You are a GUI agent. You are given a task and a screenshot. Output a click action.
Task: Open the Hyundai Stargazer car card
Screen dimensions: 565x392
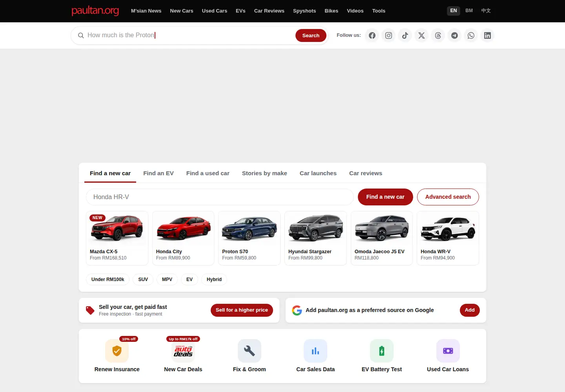click(315, 238)
